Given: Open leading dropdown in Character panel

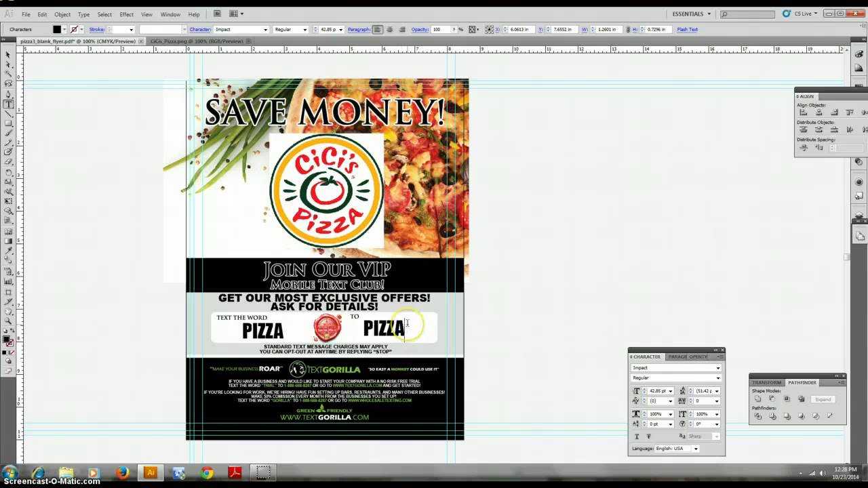Looking at the screenshot, I should 717,391.
